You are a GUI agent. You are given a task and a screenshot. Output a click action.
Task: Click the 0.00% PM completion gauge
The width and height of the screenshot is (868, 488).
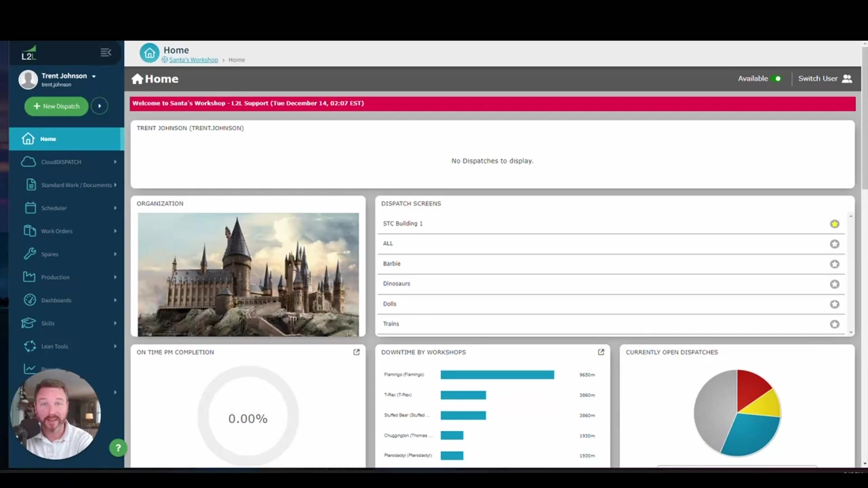248,418
